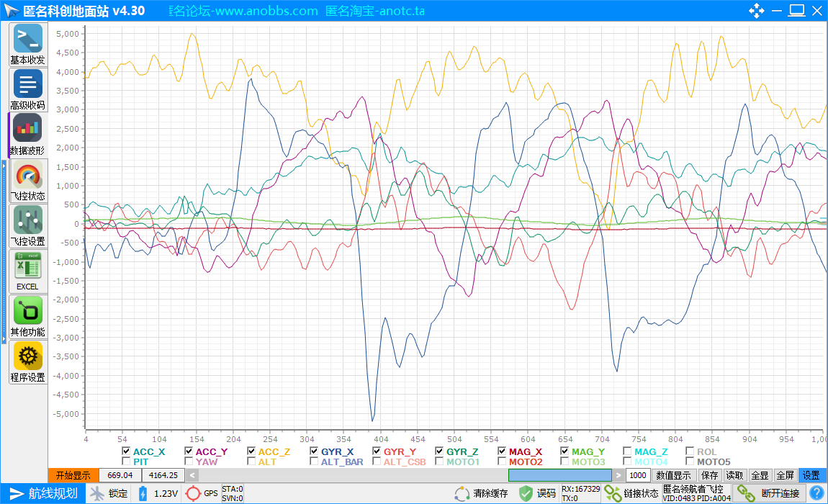Screen dimensions: 828x504
Task: Click the 锁定 lock drone icon
Action: pos(97,493)
